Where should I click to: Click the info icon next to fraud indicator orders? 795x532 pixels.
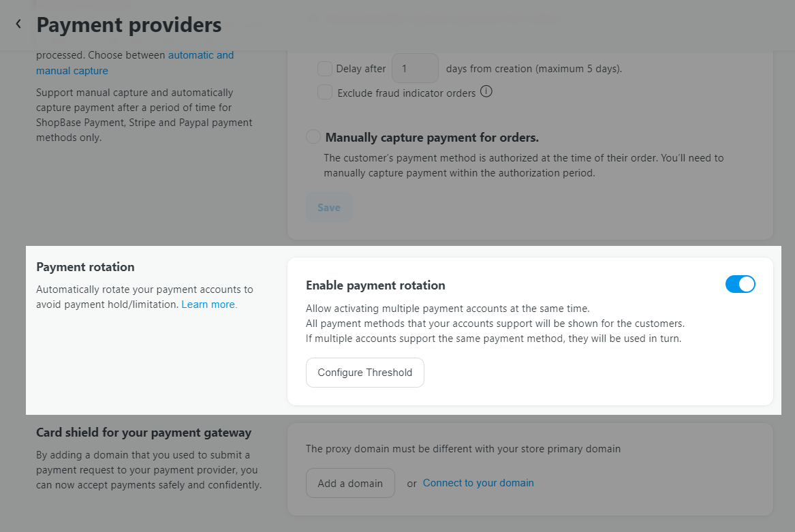point(486,92)
